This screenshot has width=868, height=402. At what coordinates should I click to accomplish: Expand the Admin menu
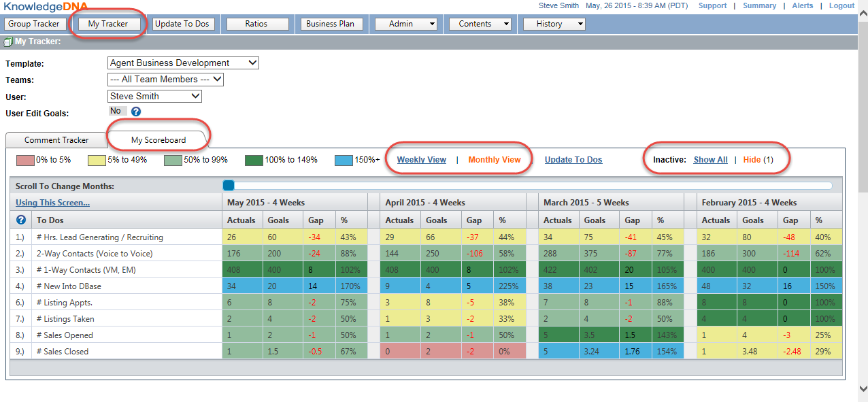pos(406,24)
